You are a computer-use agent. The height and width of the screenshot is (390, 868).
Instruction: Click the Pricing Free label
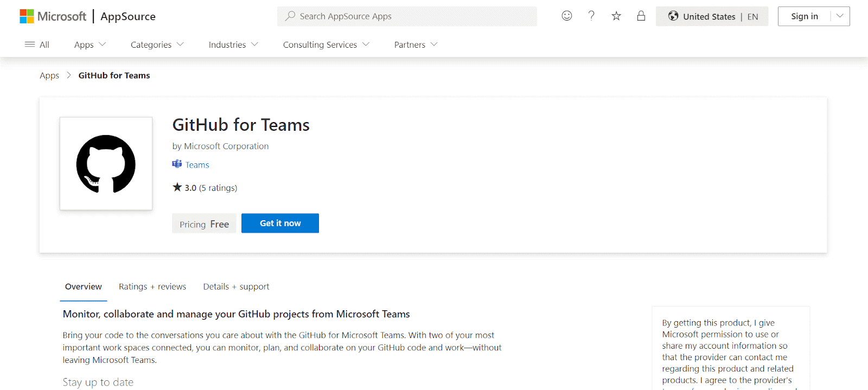point(204,223)
